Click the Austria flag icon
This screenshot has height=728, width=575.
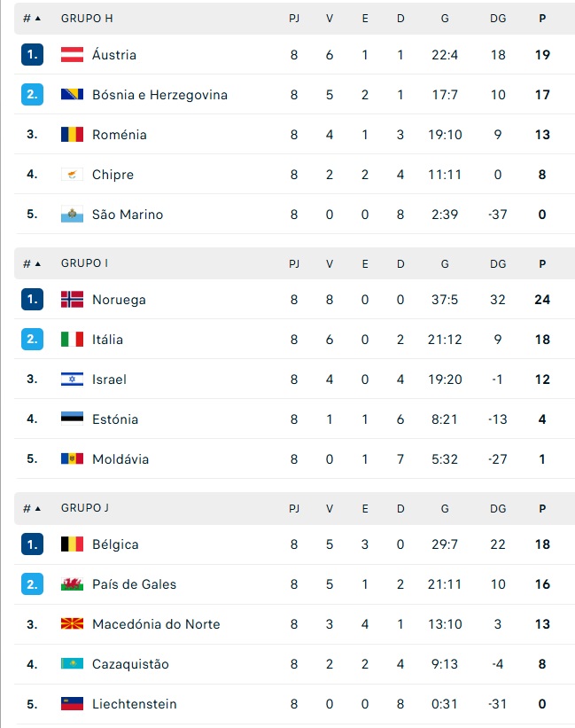point(72,55)
